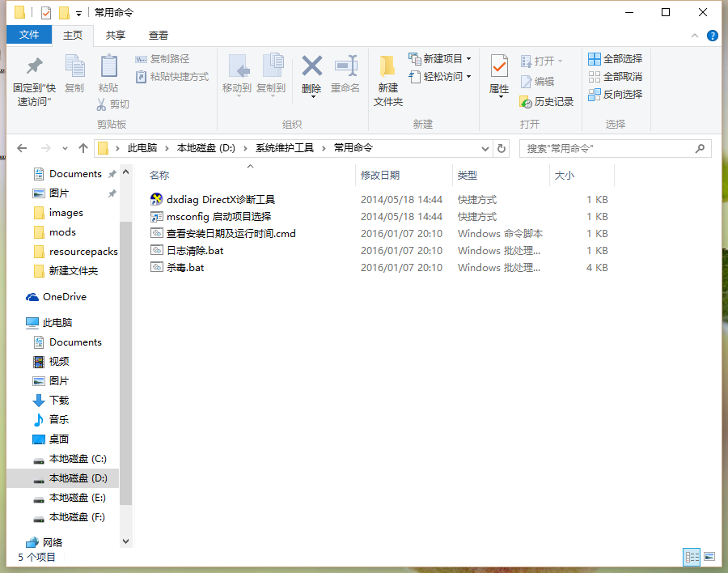
Task: Click 本地磁盘 (D:) in the address path
Action: (x=206, y=148)
